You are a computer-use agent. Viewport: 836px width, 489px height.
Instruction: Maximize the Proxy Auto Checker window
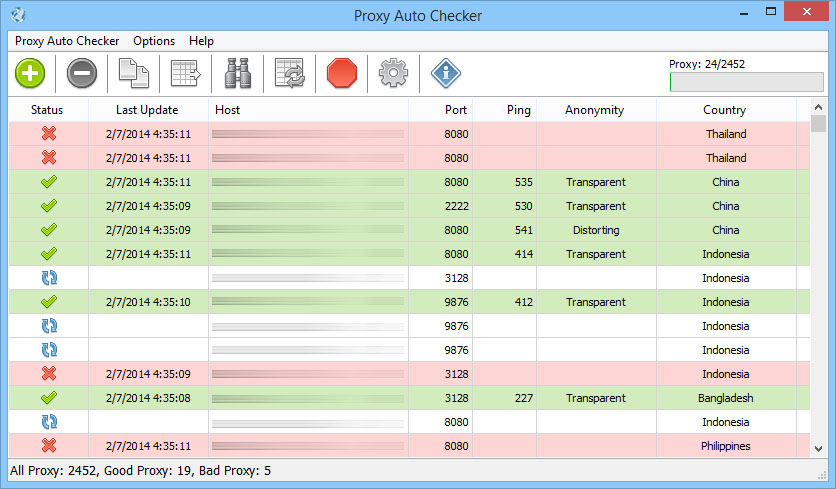(771, 12)
